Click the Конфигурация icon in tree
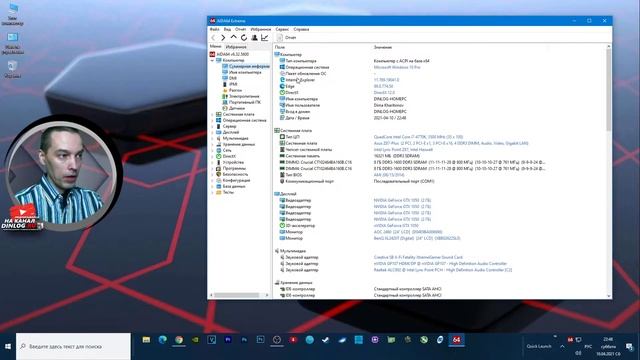The width and height of the screenshot is (640, 360). 219,180
